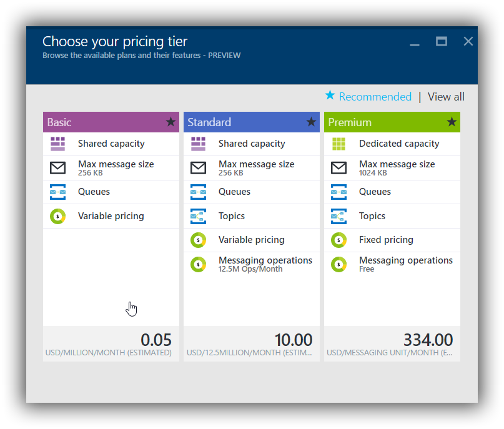
Task: Choose the Premium plan green header
Action: [x=392, y=122]
